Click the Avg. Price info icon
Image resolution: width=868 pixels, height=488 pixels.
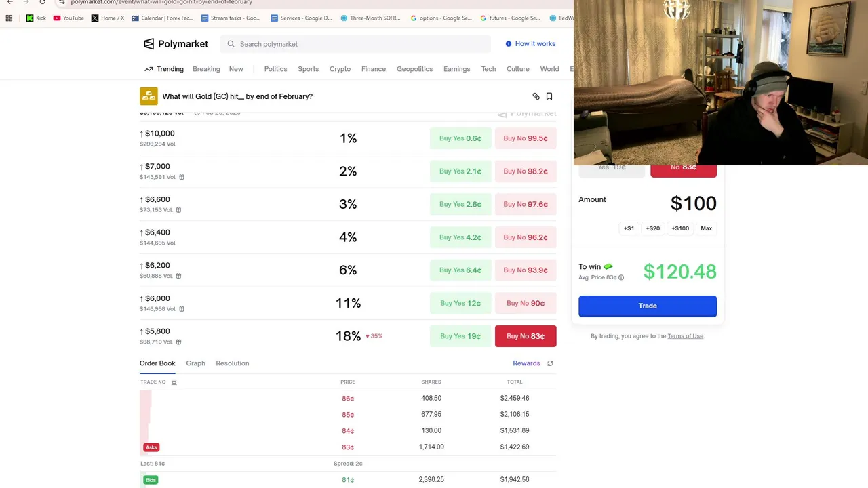[621, 277]
